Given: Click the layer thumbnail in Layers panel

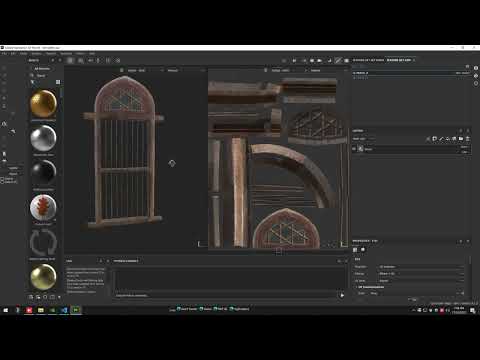Looking at the screenshot, I should (x=361, y=149).
